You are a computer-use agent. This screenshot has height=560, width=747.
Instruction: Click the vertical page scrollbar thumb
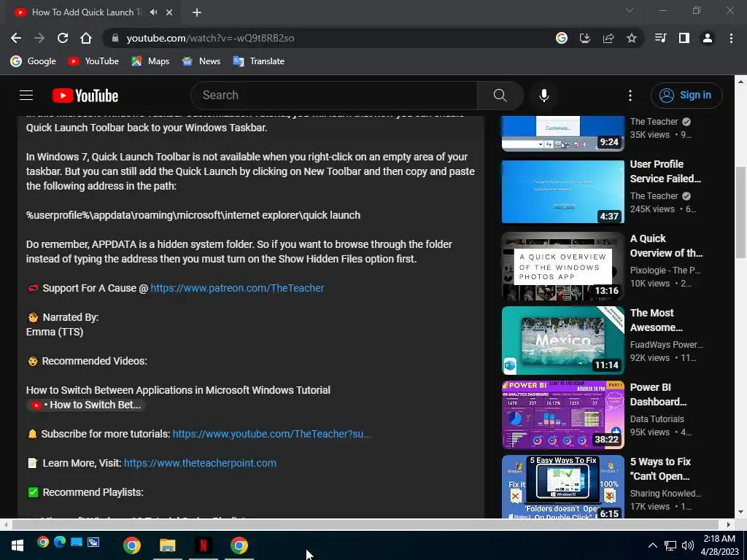click(x=740, y=212)
